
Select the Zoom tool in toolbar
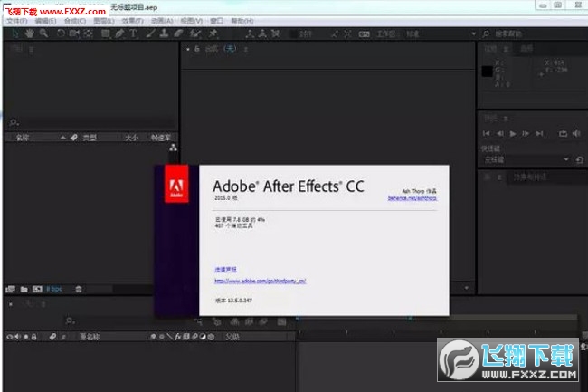click(x=42, y=33)
